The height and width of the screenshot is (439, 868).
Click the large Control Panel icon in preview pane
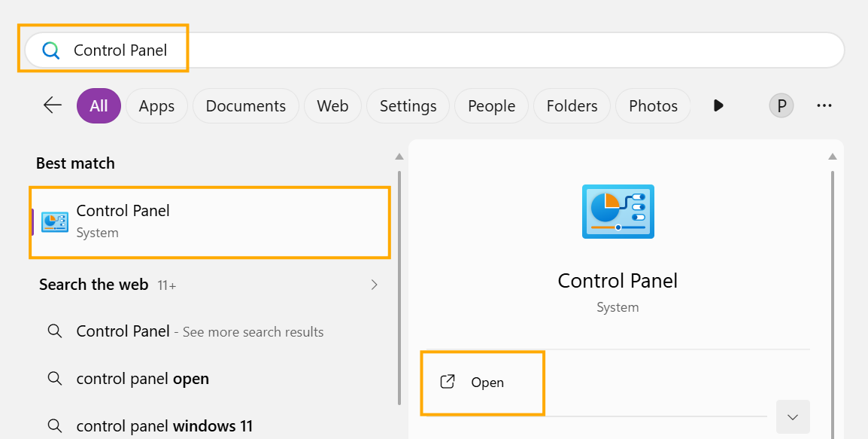pyautogui.click(x=618, y=212)
